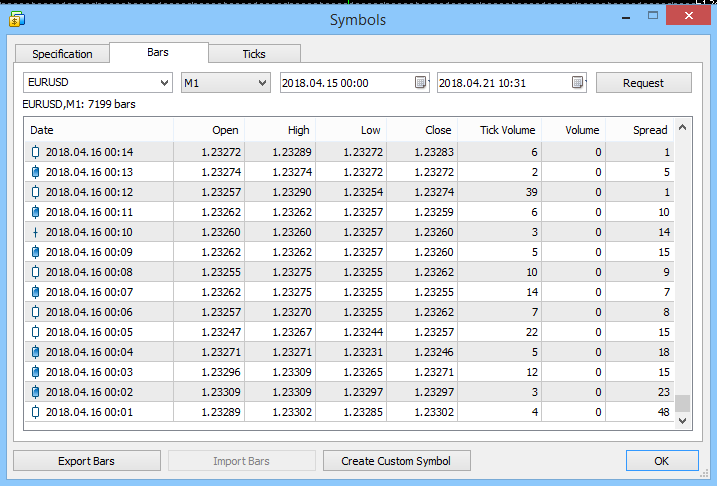Sort by the Low column header

coord(351,130)
